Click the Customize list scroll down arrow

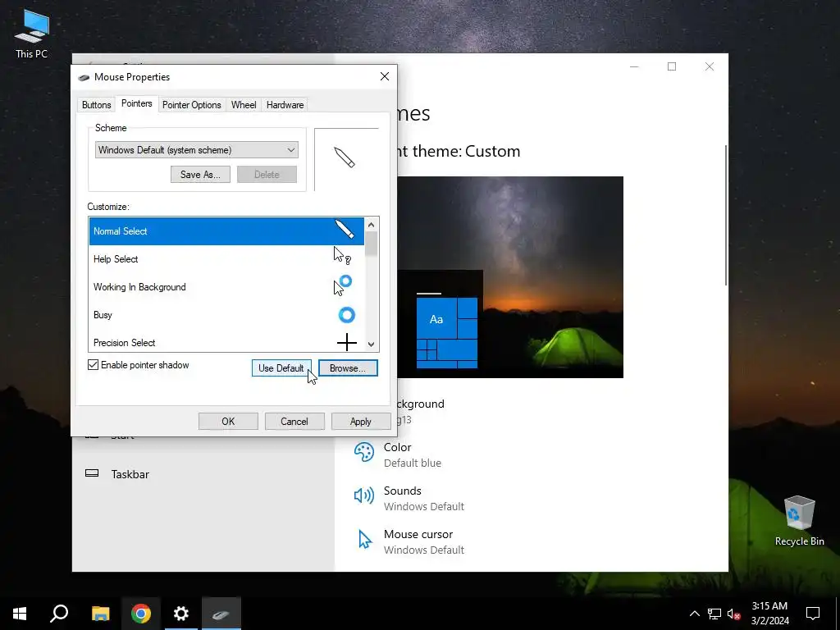pos(372,345)
